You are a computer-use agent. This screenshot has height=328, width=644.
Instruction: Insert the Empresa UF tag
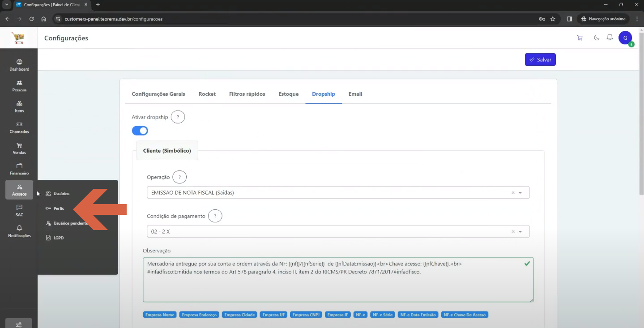tap(273, 315)
